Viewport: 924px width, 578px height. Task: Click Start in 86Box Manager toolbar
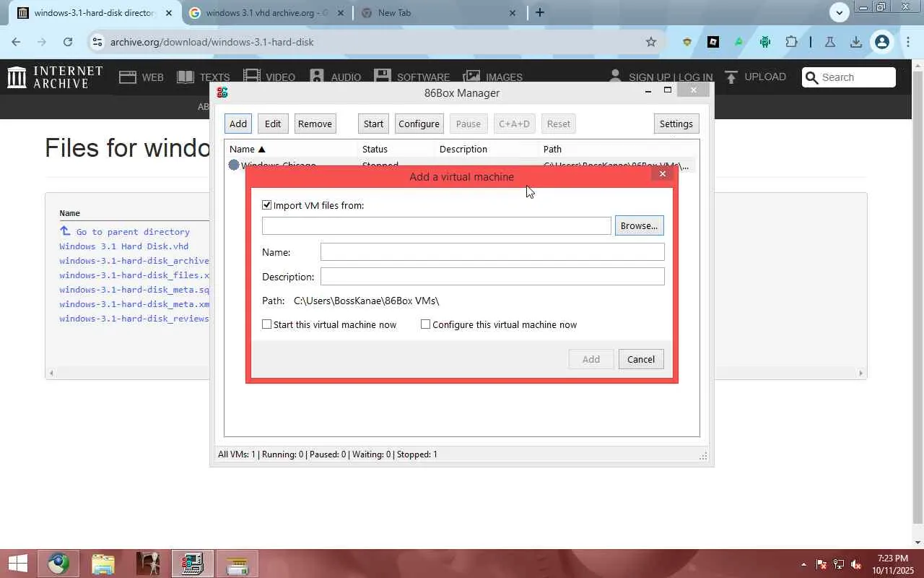point(373,124)
